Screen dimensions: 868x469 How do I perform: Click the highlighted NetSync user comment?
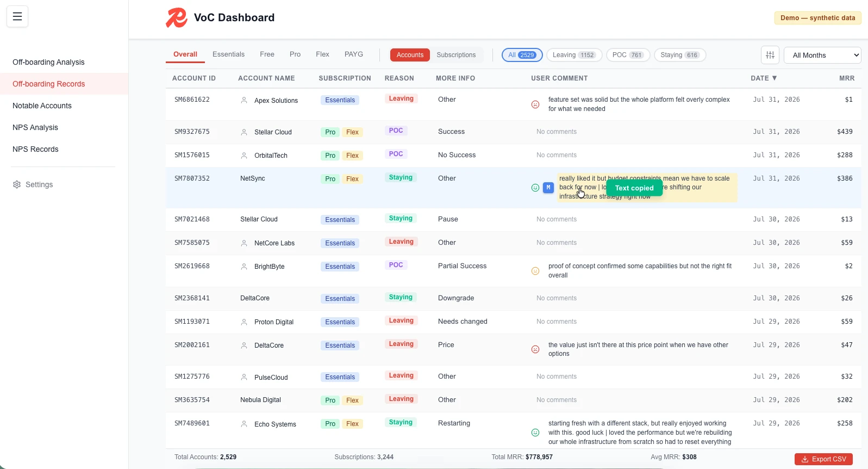click(x=647, y=188)
